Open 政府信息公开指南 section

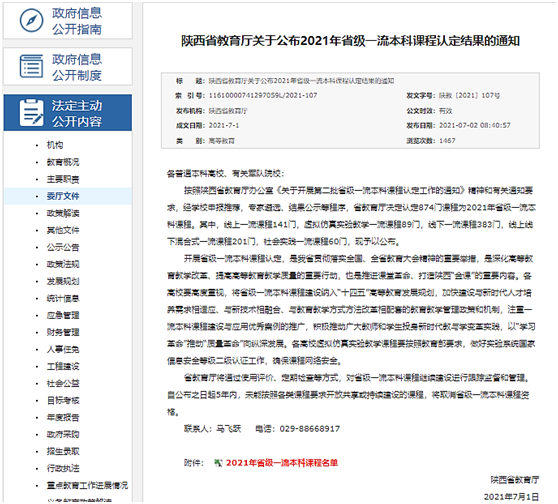[68, 21]
